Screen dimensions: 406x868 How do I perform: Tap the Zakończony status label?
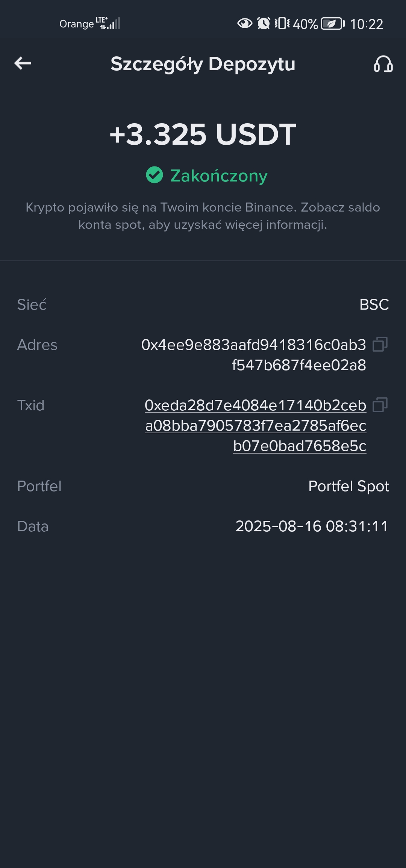click(219, 175)
